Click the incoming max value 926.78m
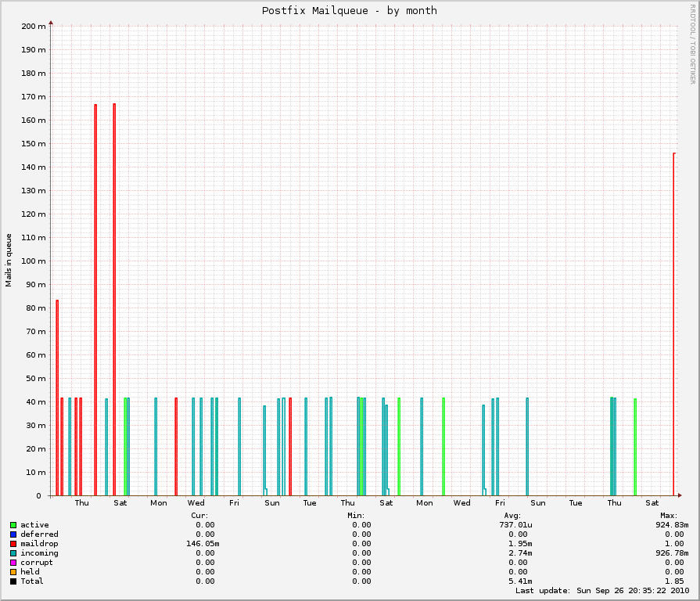Screen dimensions: 700x601 [672, 553]
